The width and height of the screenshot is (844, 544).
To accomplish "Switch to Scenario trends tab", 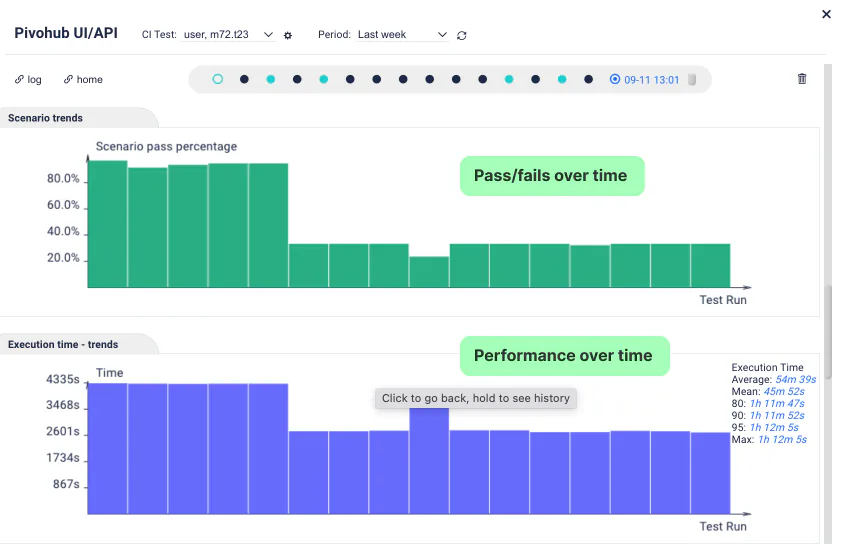I will [x=45, y=118].
